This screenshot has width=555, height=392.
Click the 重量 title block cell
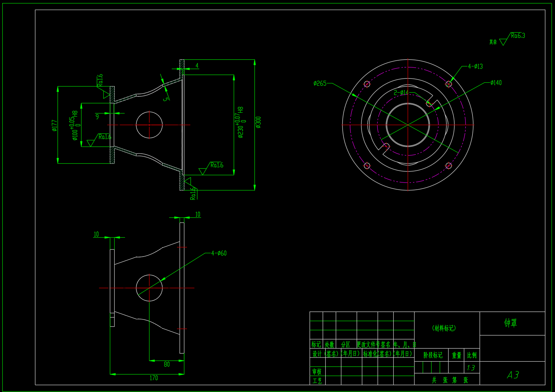pos(456,355)
